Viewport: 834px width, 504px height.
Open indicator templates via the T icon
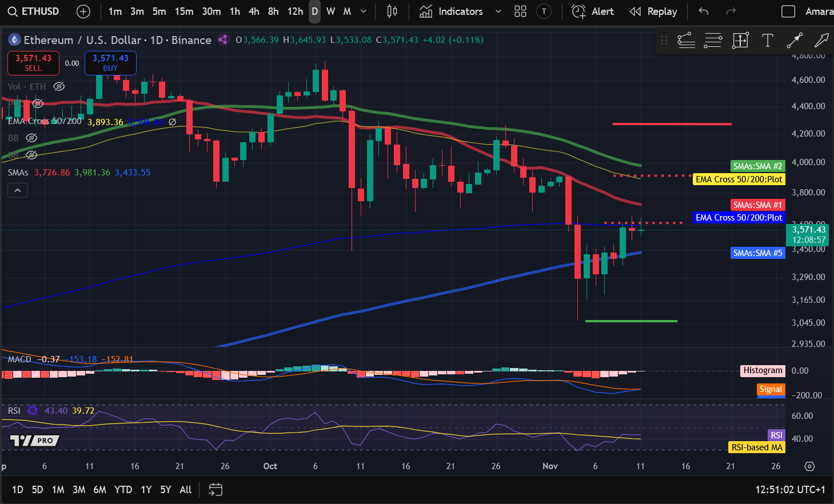(544, 11)
